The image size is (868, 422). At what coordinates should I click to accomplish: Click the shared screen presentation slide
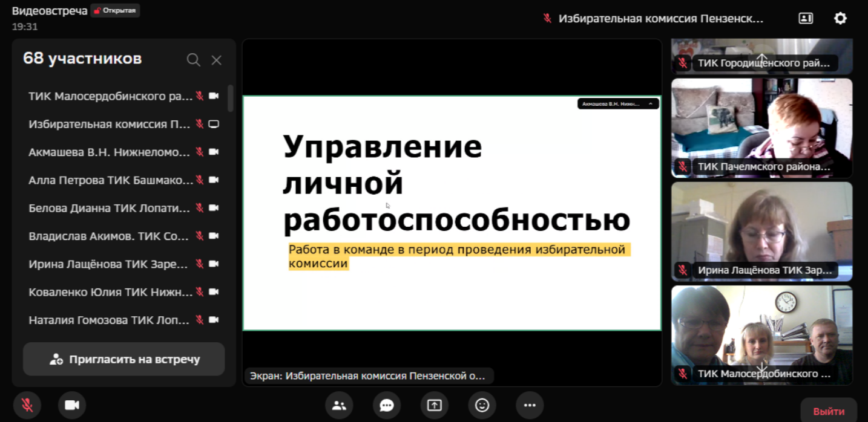click(x=452, y=213)
